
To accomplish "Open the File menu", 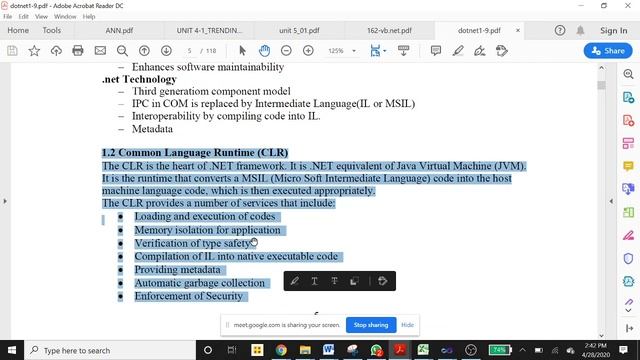I will (x=7, y=16).
